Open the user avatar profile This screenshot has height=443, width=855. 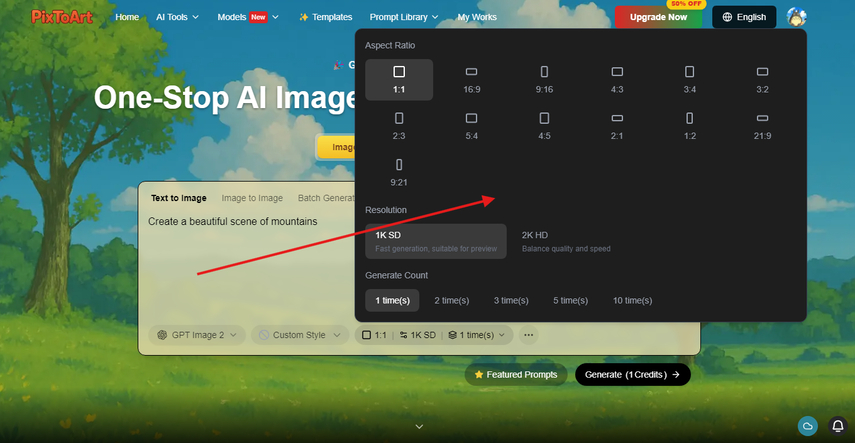click(x=796, y=17)
